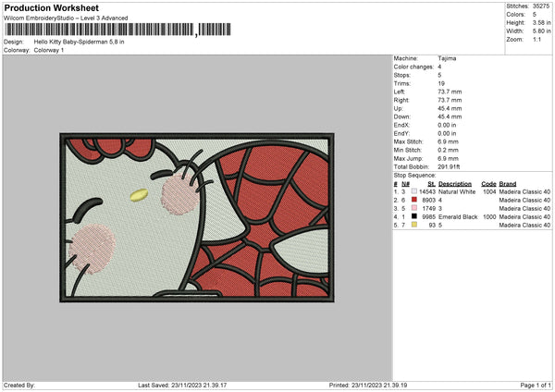The width and height of the screenshot is (555, 392).
Task: Click the red swatch in stop 2
Action: (413, 199)
